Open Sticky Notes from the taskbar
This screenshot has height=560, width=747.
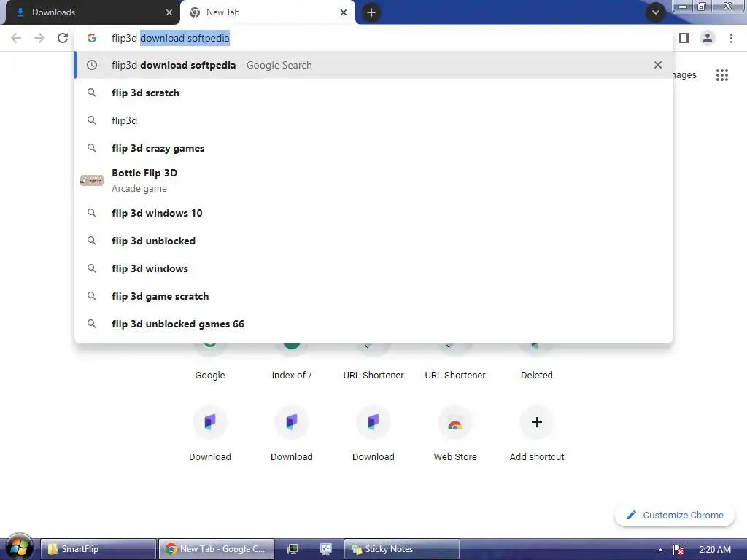coord(401,549)
